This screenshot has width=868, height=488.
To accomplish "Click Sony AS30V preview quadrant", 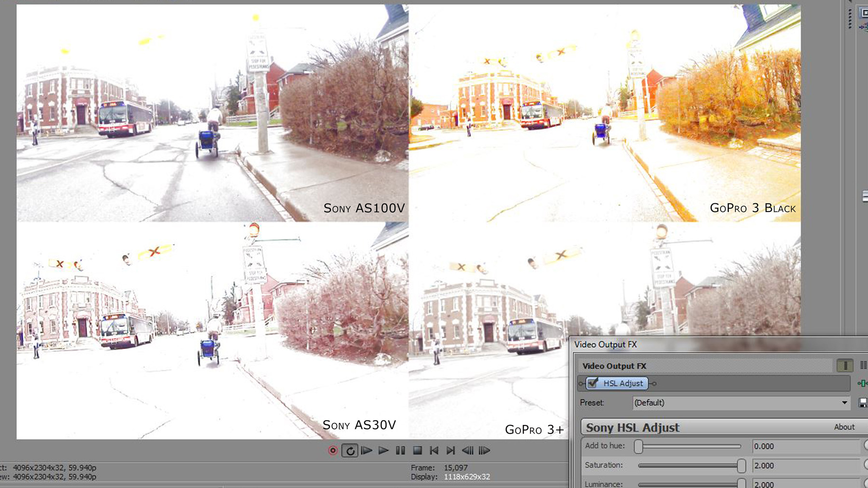I will point(212,330).
